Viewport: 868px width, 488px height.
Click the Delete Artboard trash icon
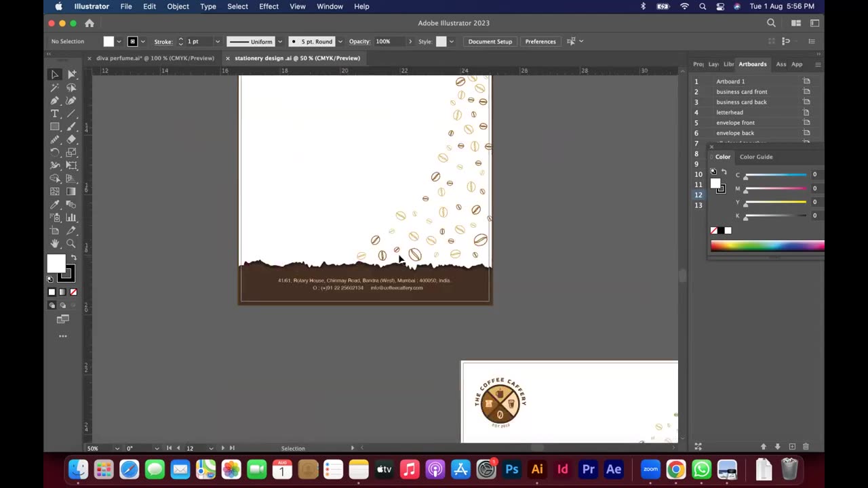[806, 447]
